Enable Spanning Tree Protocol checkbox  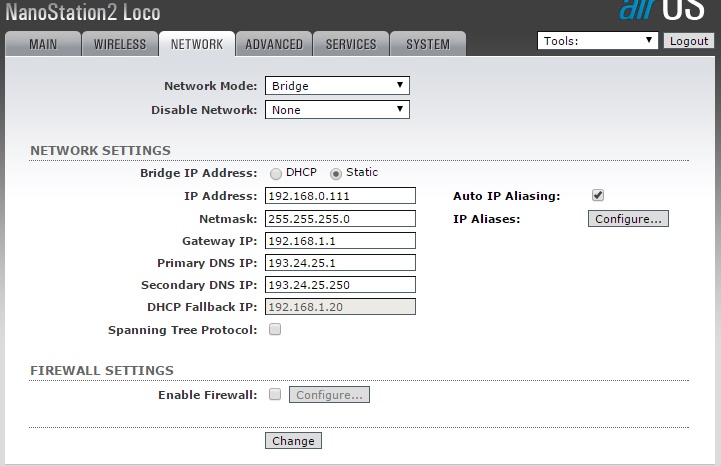(275, 329)
